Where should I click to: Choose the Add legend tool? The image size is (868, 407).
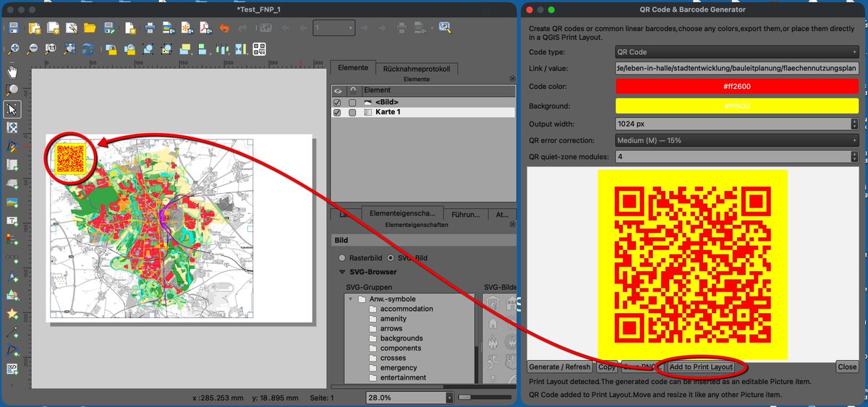(12, 239)
